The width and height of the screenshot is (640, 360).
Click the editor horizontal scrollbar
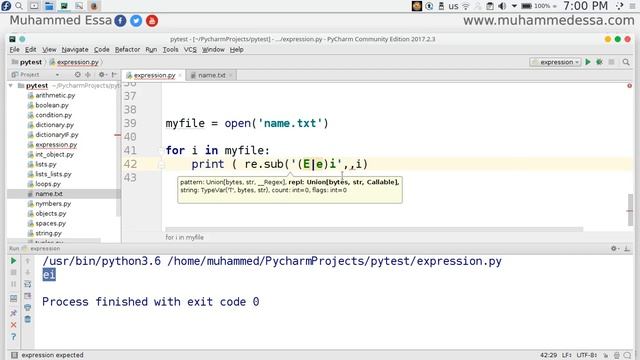[x=374, y=229]
